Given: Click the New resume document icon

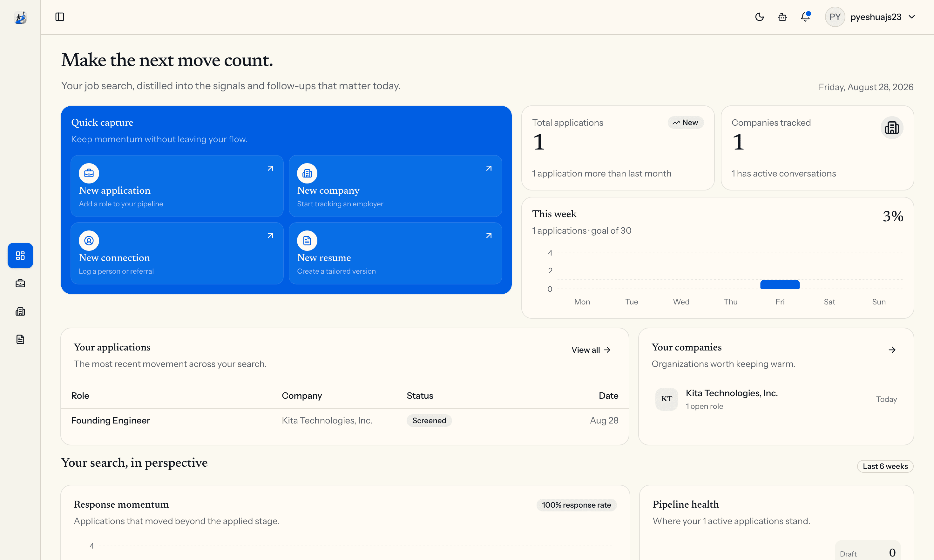Looking at the screenshot, I should [x=307, y=240].
